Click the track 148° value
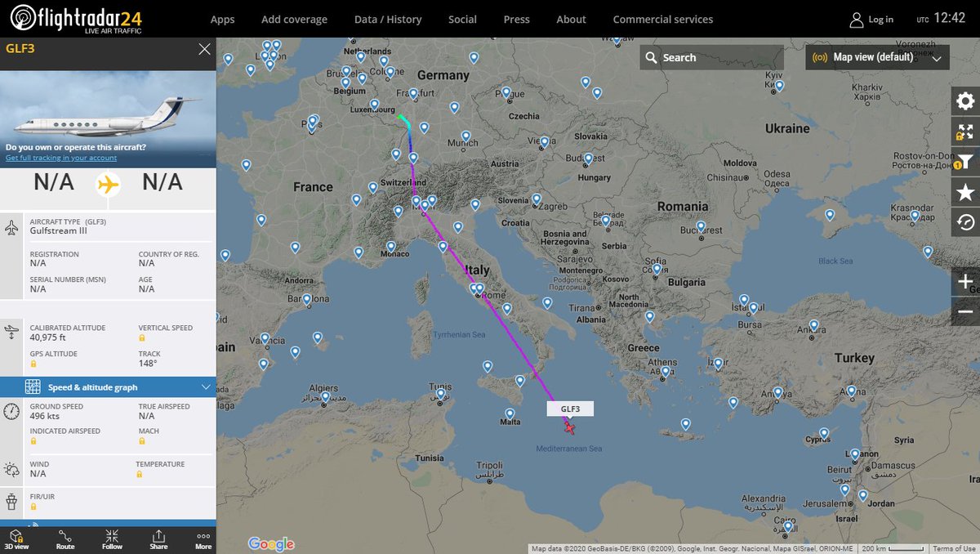980x554 pixels. click(x=148, y=364)
